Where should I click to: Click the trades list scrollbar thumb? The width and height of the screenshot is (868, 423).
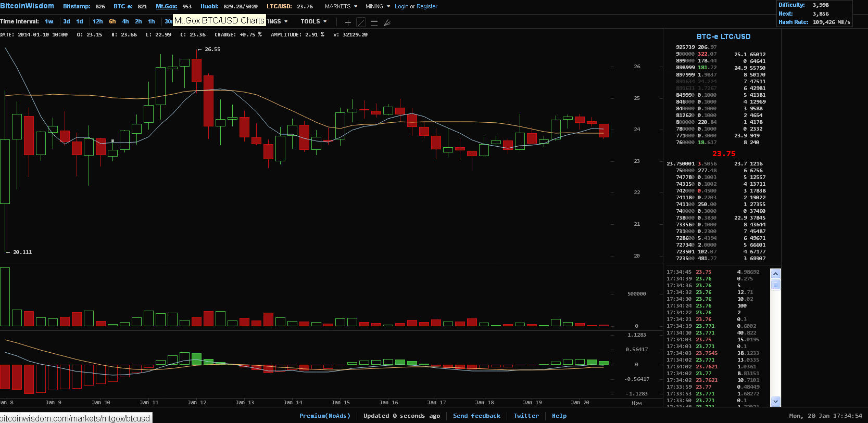click(775, 285)
